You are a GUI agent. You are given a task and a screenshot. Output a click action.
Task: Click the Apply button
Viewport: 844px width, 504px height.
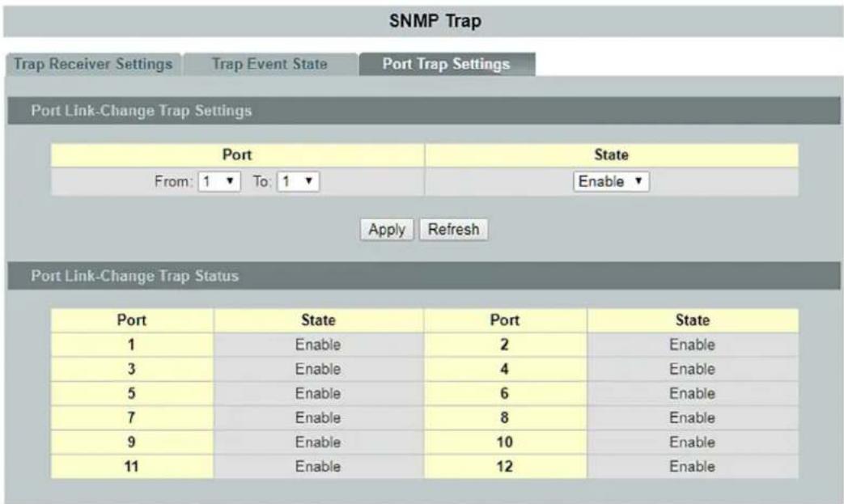[x=387, y=230]
